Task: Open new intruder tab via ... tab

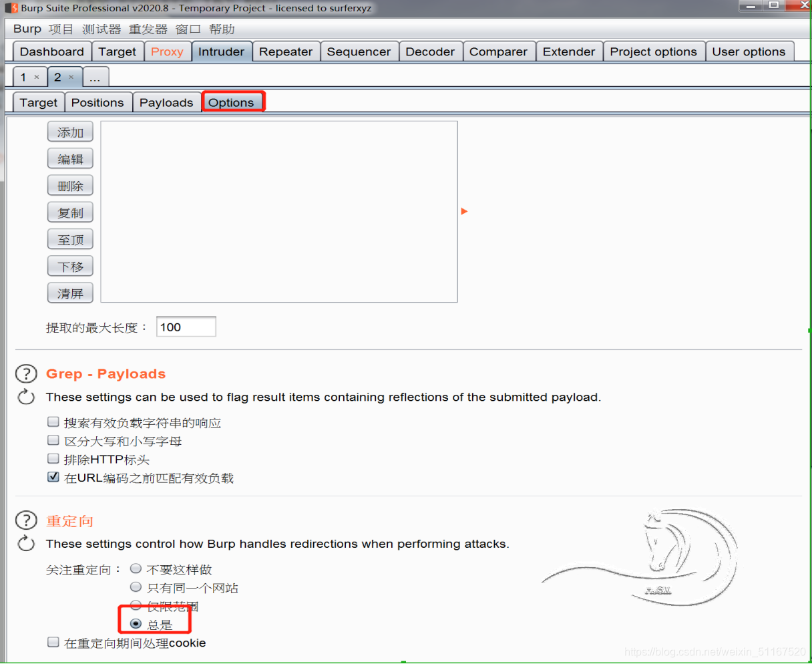Action: click(95, 77)
